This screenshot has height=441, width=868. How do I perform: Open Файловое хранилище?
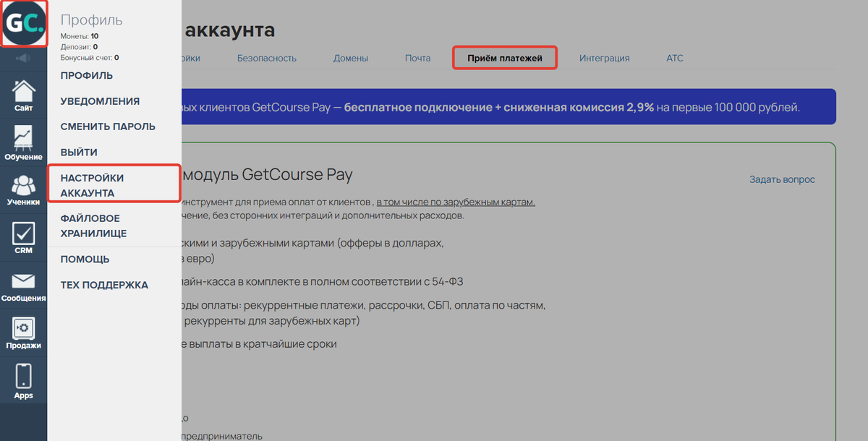[x=94, y=226]
